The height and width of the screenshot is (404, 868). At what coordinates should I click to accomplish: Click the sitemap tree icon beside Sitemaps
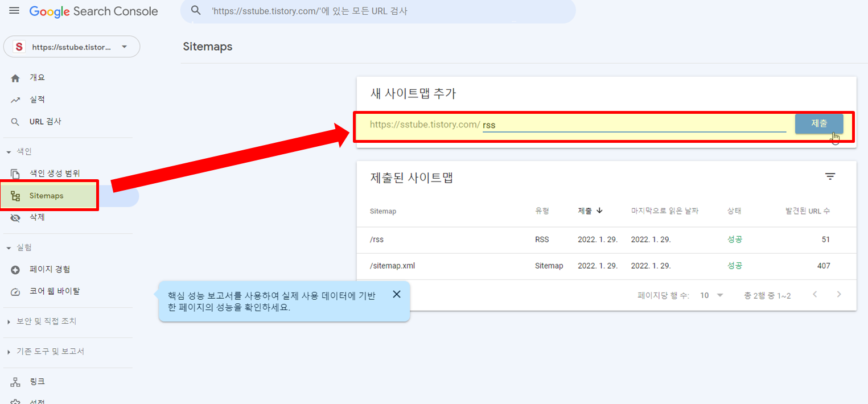[x=15, y=196]
